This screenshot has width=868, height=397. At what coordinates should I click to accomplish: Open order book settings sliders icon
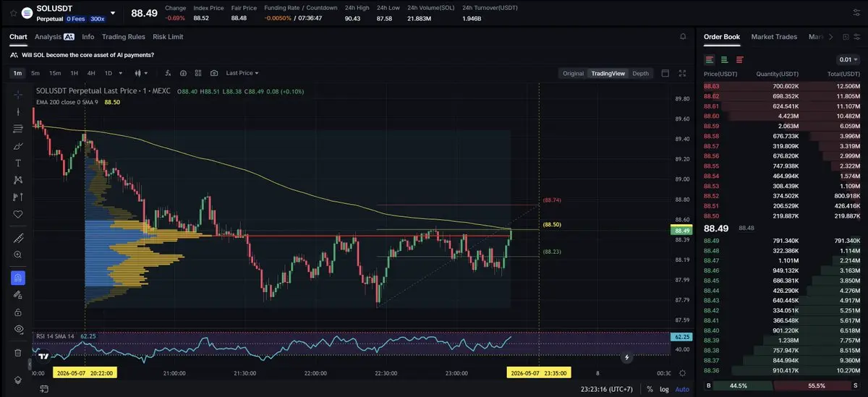coord(856,36)
